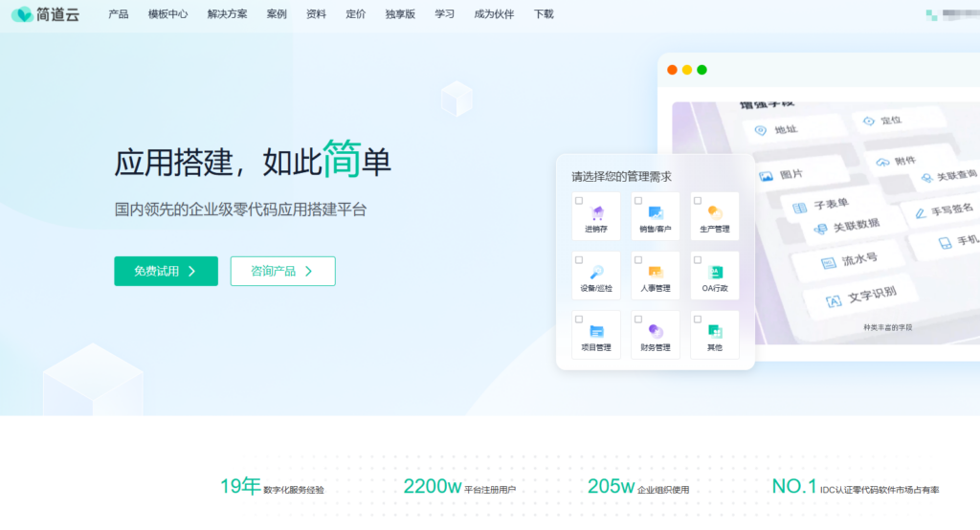Viewport: 980px width, 530px height.
Task: Click the 2200w 平台注册用户 statistic
Action: click(x=459, y=486)
